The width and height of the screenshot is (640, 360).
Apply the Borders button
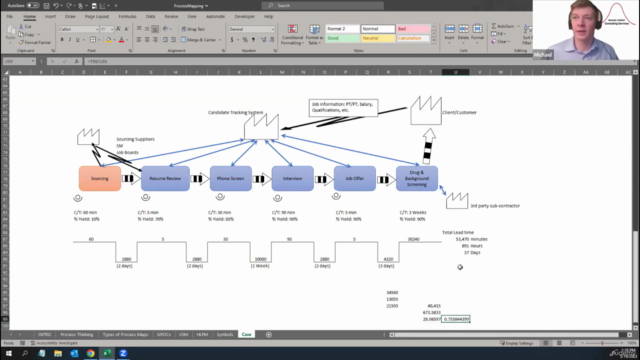pyautogui.click(x=93, y=40)
